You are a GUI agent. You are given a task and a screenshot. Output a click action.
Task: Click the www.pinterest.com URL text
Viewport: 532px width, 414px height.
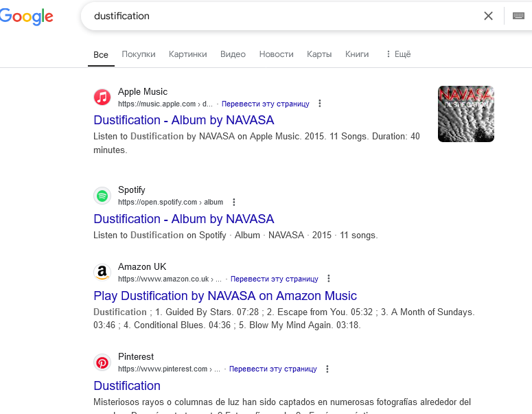[x=169, y=369]
